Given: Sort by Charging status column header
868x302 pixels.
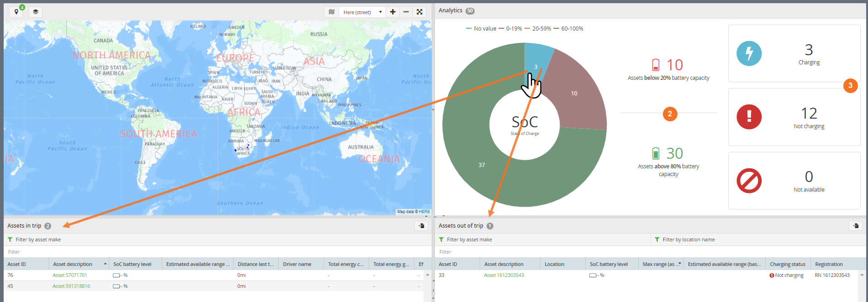Looking at the screenshot, I should (788, 264).
